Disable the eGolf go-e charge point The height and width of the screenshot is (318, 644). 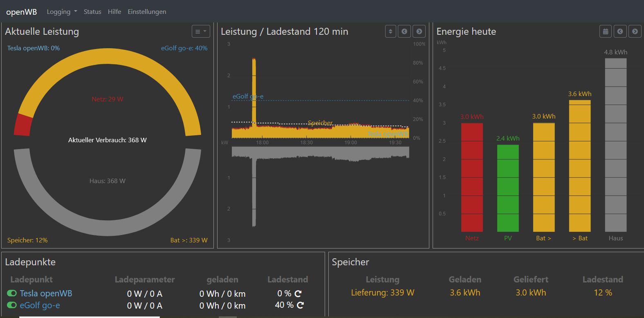(x=12, y=305)
